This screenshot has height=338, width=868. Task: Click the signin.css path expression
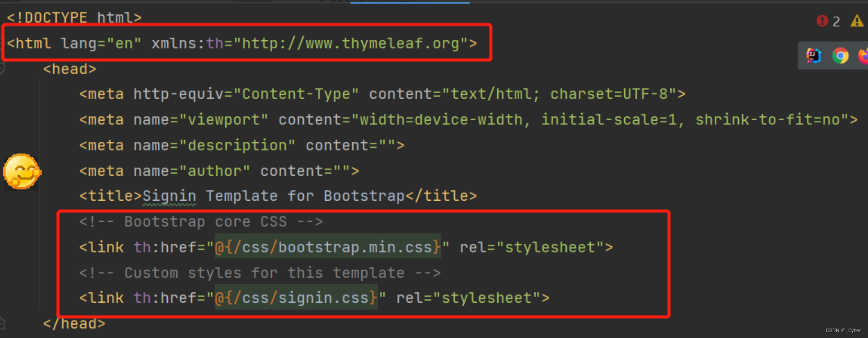click(296, 298)
